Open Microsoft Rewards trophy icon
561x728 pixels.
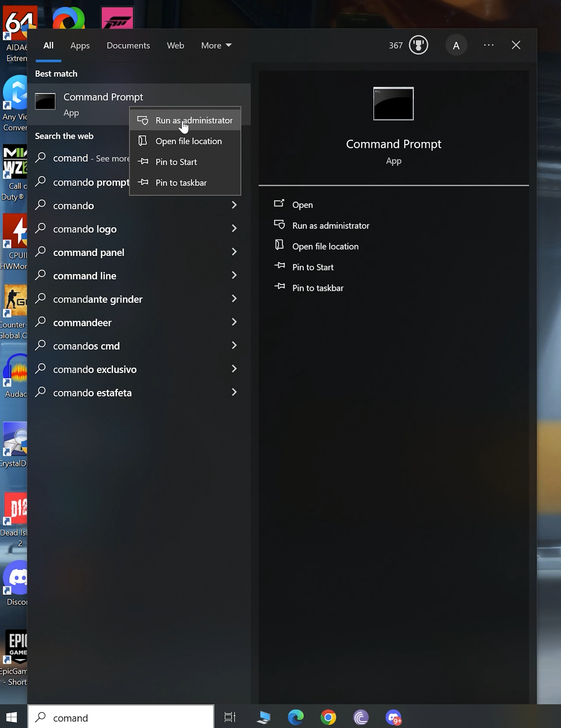click(418, 45)
